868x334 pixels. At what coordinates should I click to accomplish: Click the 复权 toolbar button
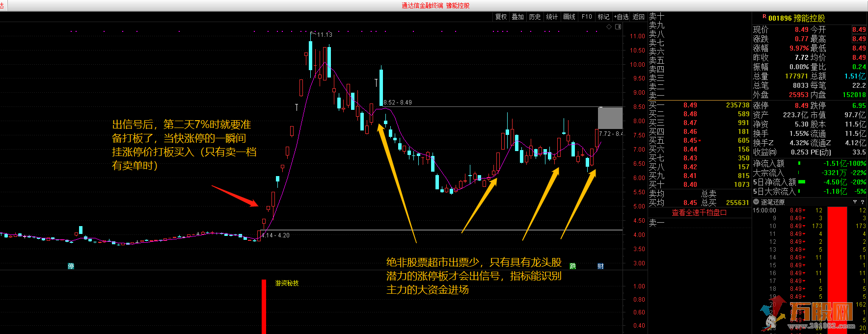click(x=501, y=17)
